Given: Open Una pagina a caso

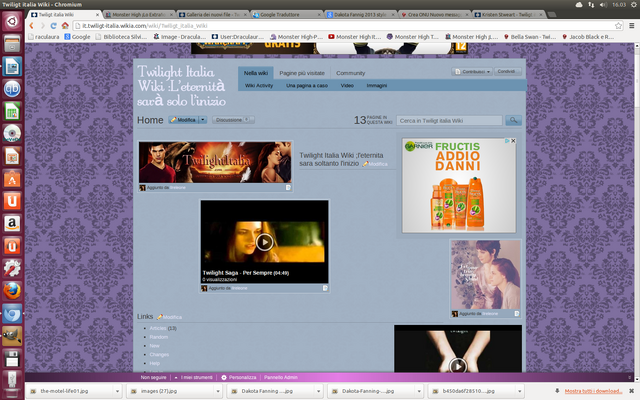Looking at the screenshot, I should point(307,86).
